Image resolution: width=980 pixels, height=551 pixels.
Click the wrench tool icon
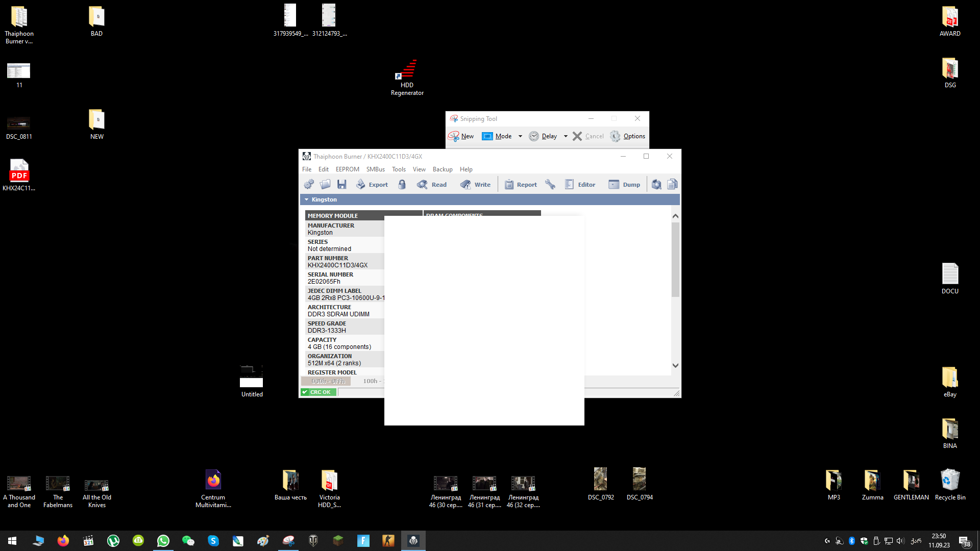pyautogui.click(x=550, y=185)
